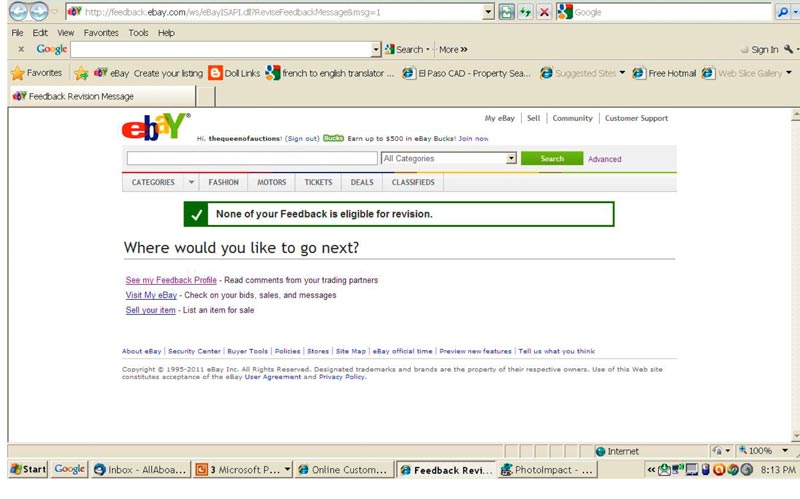Click the red Stop loading icon

click(544, 12)
